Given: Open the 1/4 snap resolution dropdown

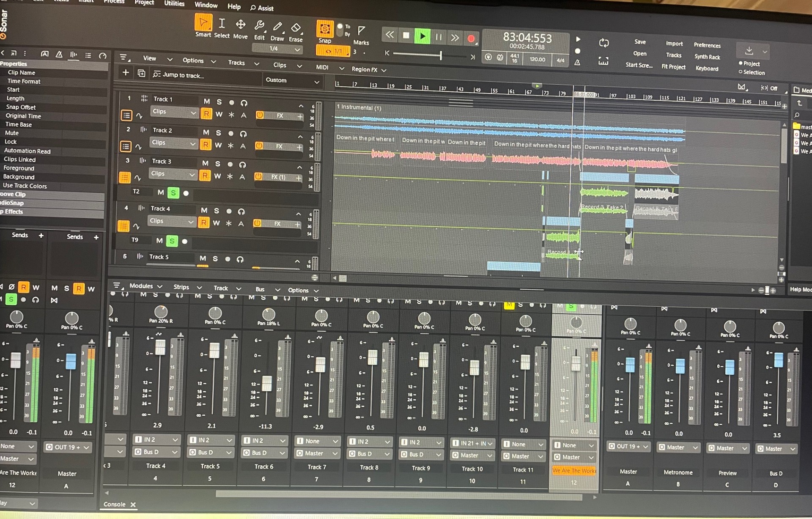Looking at the screenshot, I should click(277, 49).
